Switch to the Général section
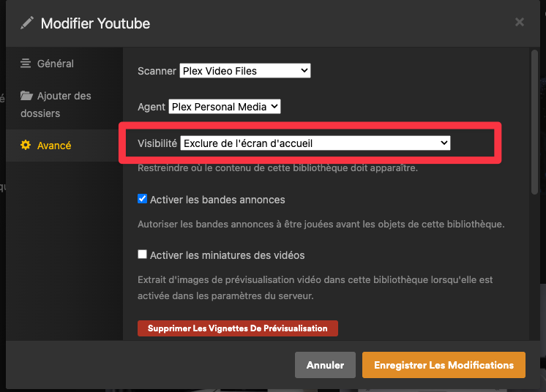546x392 pixels. pos(56,64)
